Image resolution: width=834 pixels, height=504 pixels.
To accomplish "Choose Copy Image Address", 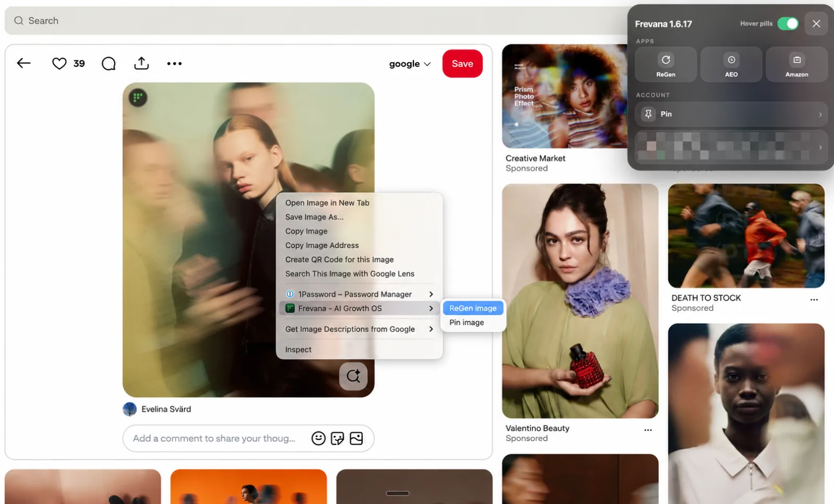I will point(322,245).
